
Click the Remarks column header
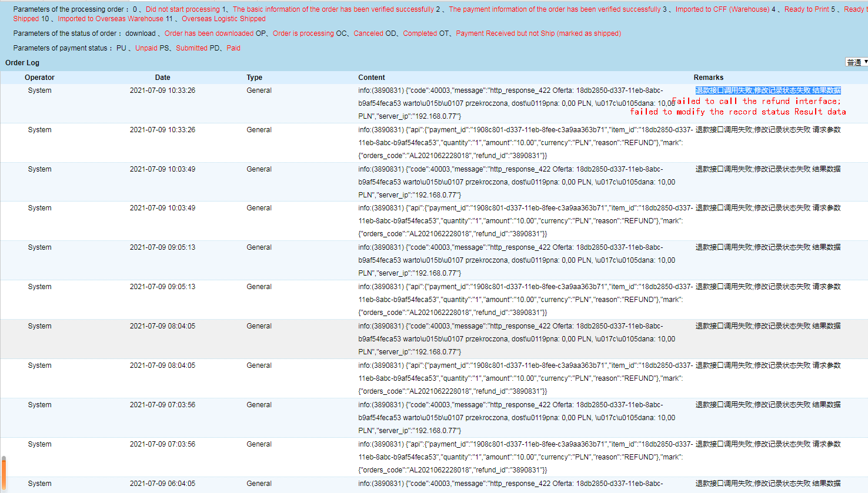[x=708, y=77]
